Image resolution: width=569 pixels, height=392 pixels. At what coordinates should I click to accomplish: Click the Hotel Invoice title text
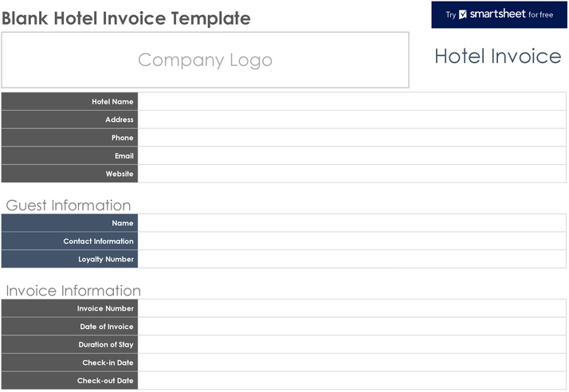point(498,57)
